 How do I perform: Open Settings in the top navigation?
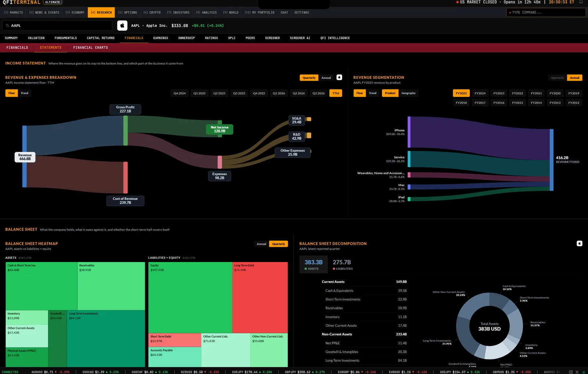[x=302, y=12]
